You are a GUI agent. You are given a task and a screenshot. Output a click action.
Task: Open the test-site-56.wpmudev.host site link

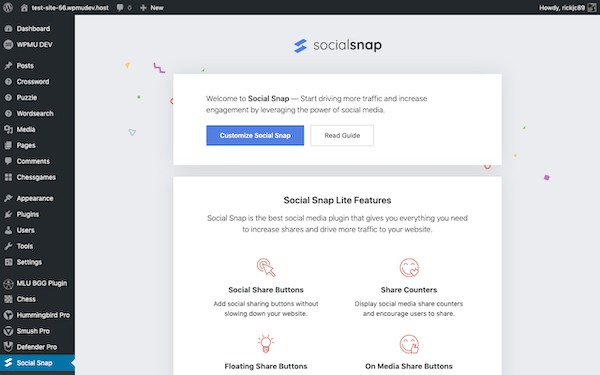click(x=70, y=8)
